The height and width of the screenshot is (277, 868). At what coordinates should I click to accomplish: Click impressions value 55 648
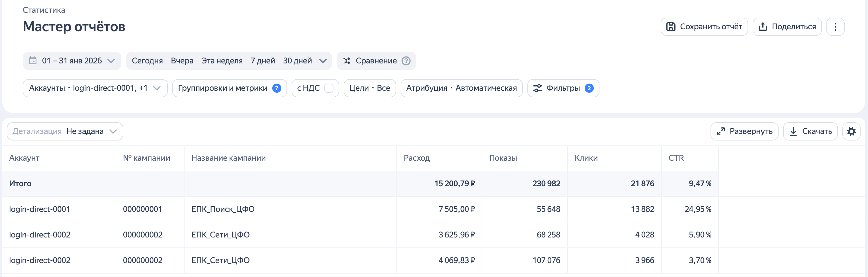tap(548, 209)
